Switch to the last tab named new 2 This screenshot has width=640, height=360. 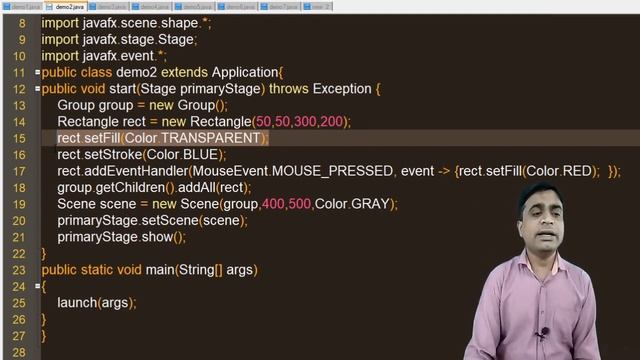coord(318,7)
